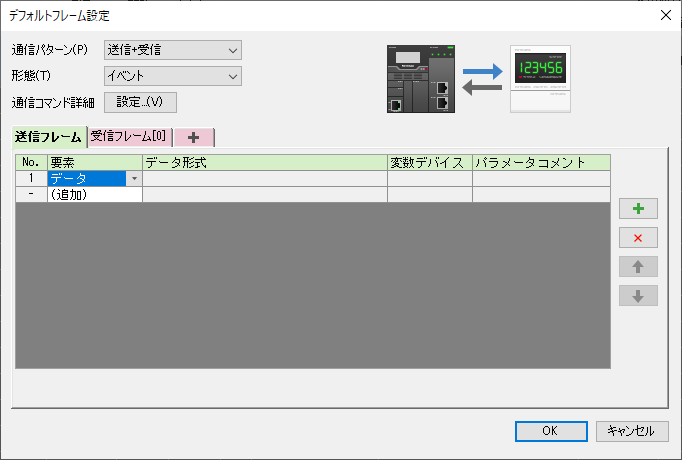The height and width of the screenshot is (460, 682).
Task: Click the 123456 display device image
Action: tap(540, 79)
